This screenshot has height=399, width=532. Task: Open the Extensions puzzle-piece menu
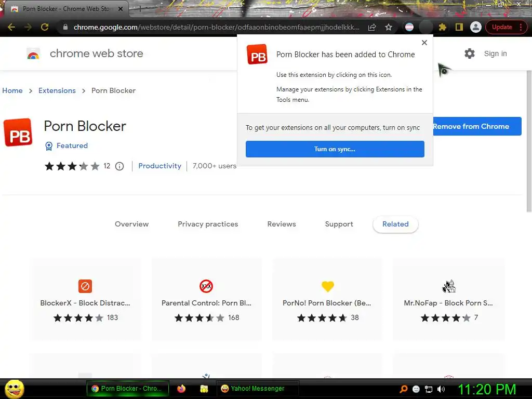point(443,27)
